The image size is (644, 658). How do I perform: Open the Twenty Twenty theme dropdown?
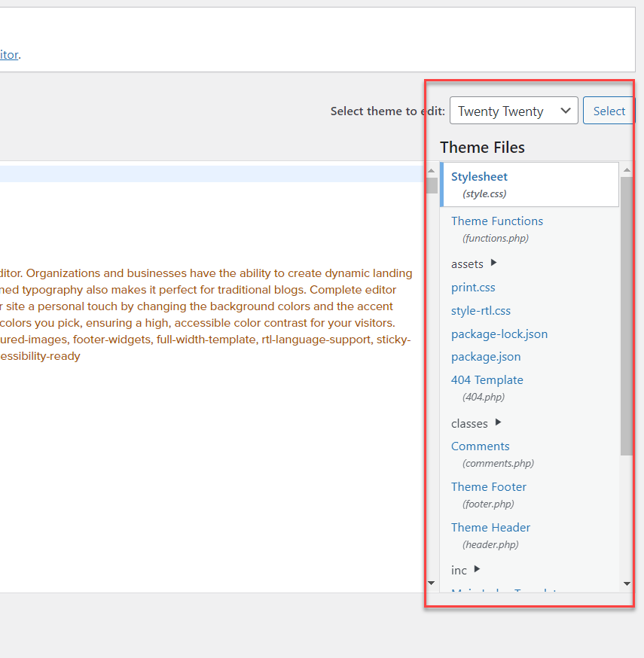(x=514, y=111)
